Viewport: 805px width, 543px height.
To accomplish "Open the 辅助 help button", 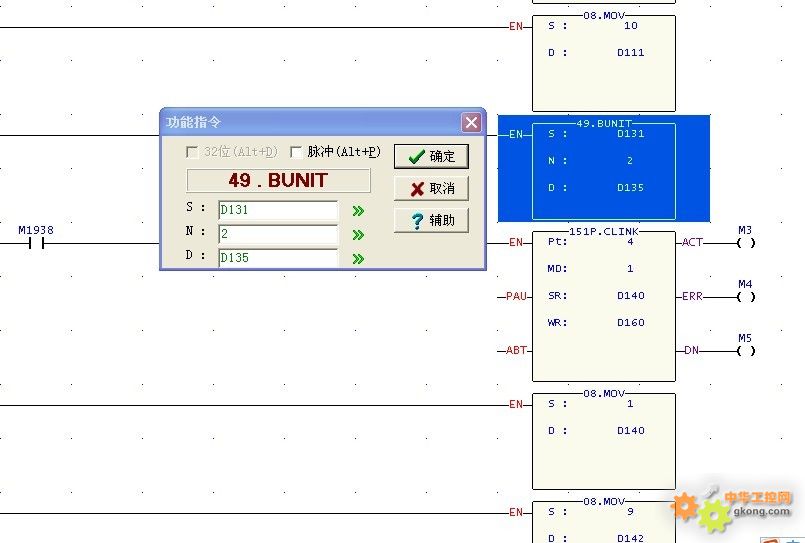I will coord(431,221).
